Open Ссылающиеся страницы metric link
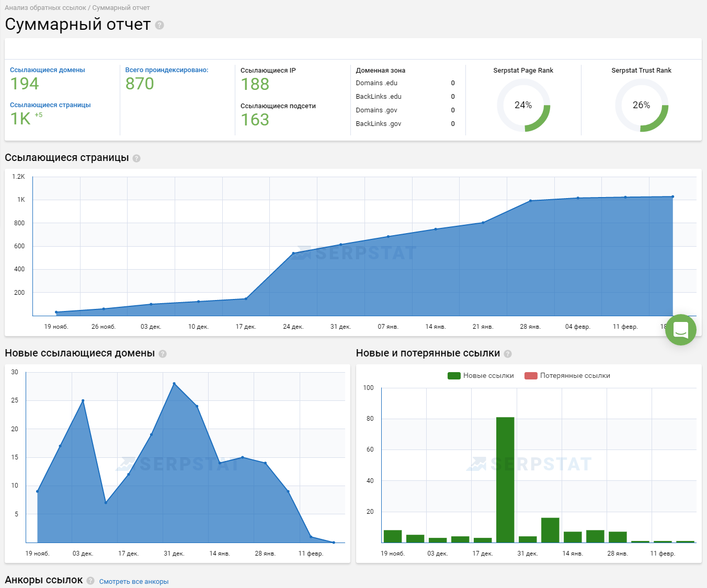707x588 pixels. (x=50, y=105)
